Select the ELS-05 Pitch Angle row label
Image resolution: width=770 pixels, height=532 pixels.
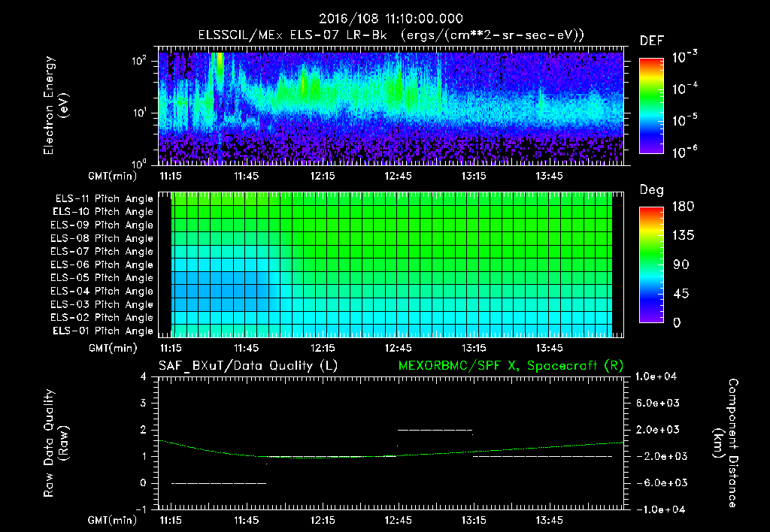click(x=102, y=278)
